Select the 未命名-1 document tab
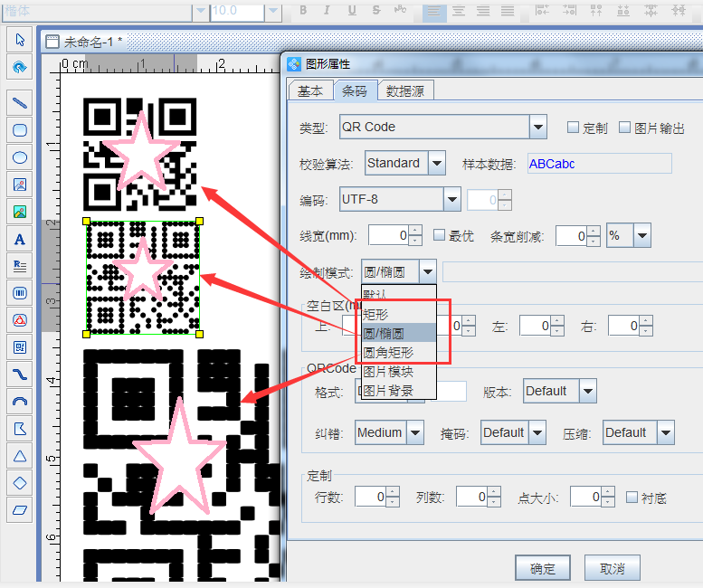 pyautogui.click(x=85, y=43)
